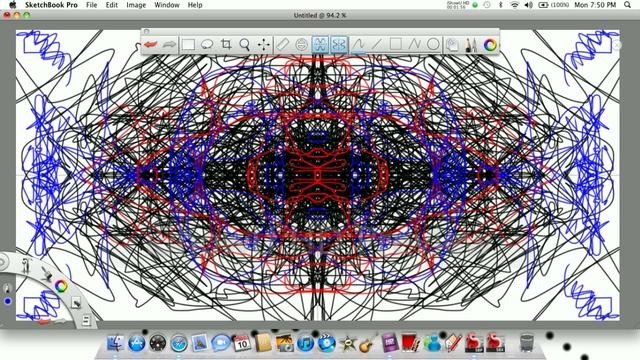Select the Oval draw style

point(433,44)
